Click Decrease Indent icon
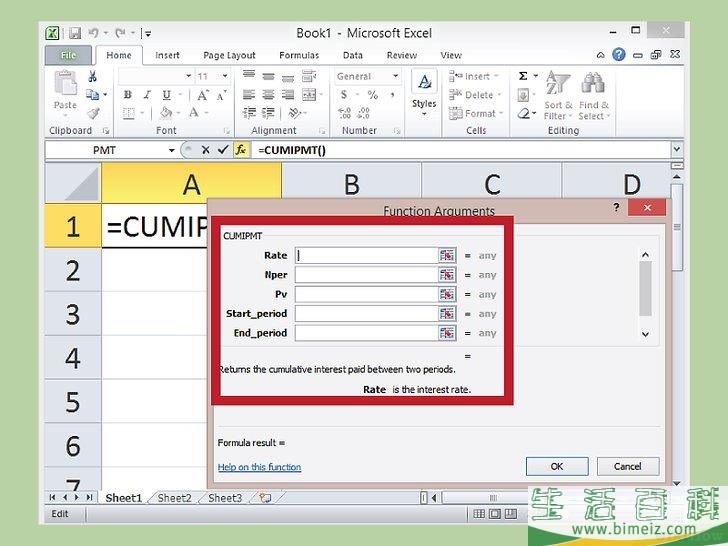 point(249,113)
